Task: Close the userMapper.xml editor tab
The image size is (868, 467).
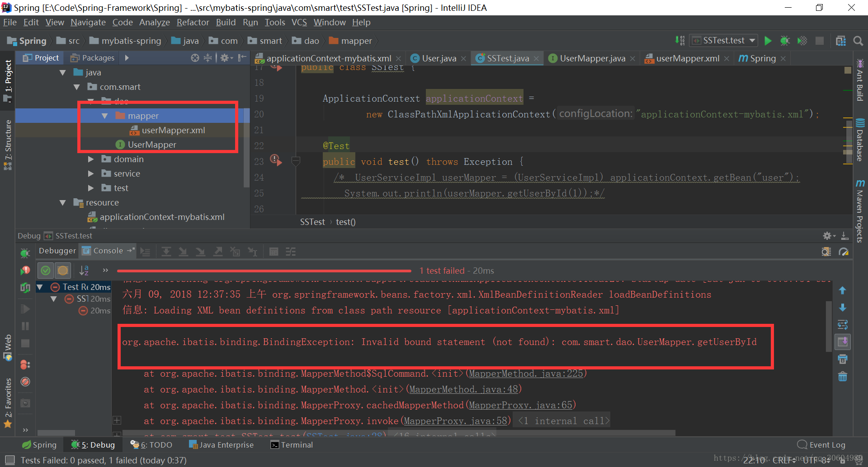Action: (x=726, y=59)
